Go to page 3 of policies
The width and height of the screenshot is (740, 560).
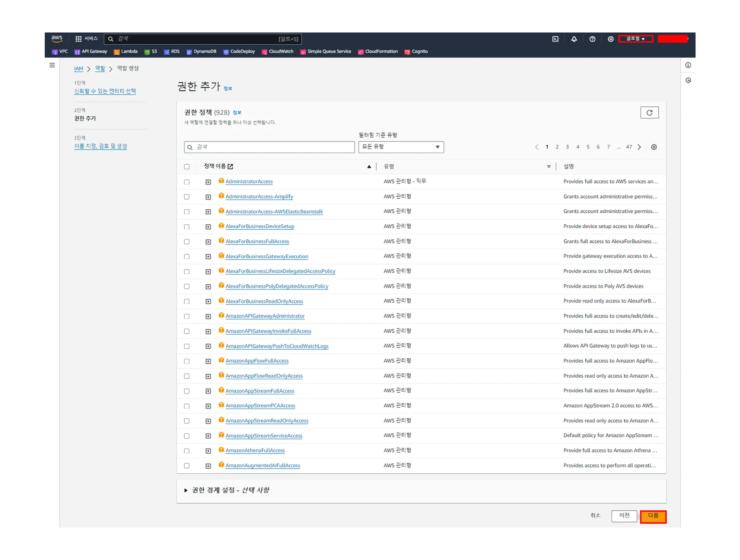coord(567,147)
